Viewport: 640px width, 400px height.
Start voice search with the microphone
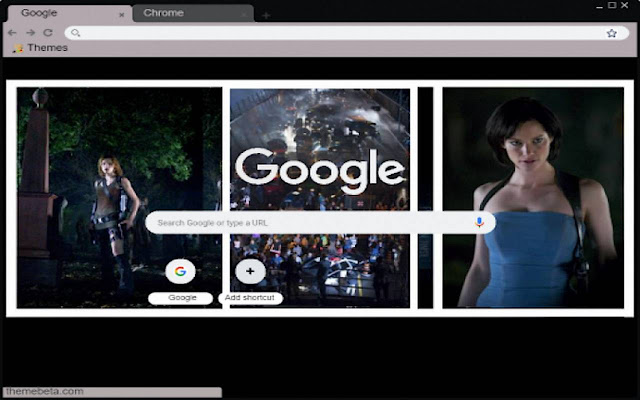pyautogui.click(x=479, y=222)
